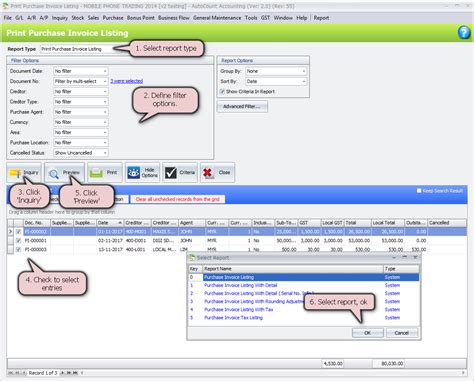Viewport: 474px width, 381px height.
Task: Open the blue help question mark icon
Action: [464, 33]
